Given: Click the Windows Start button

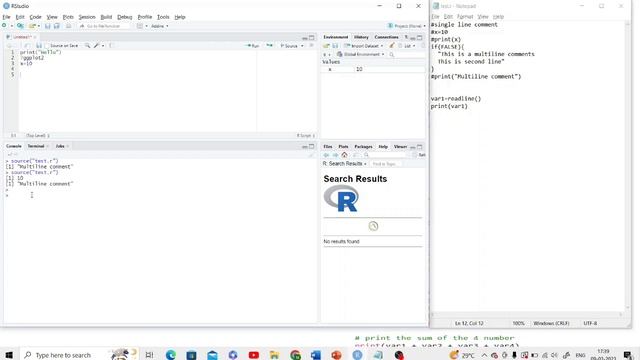Looking at the screenshot, I should point(9,355).
